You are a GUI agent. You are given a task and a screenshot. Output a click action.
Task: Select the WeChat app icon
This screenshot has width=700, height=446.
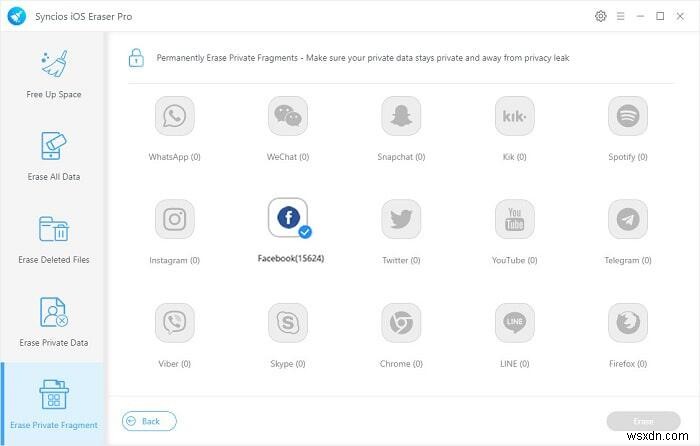click(288, 116)
